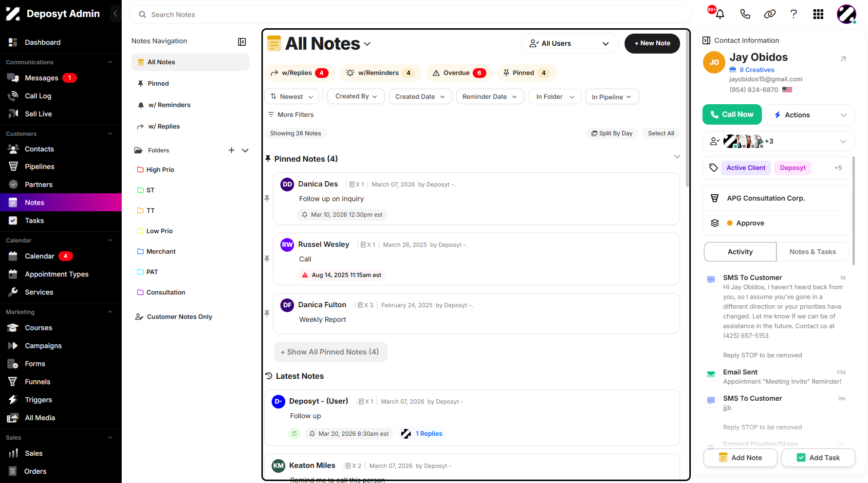The width and height of the screenshot is (868, 483).
Task: Open the 1 Replies link
Action: [429, 434]
